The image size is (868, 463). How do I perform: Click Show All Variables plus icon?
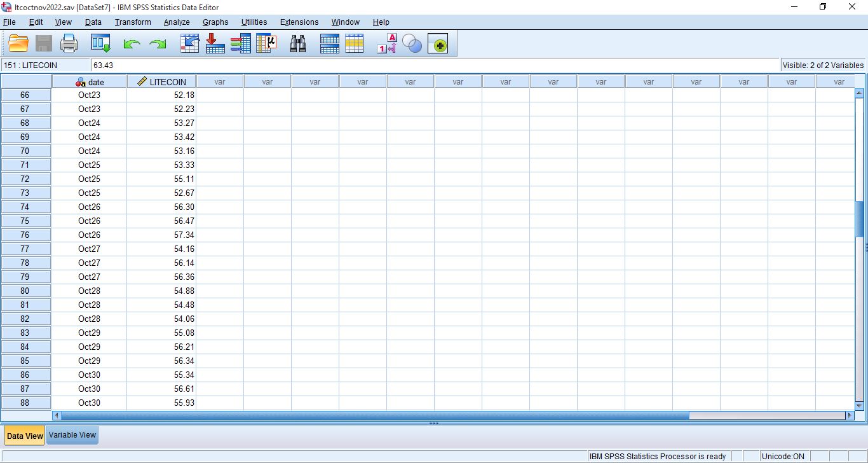(438, 44)
